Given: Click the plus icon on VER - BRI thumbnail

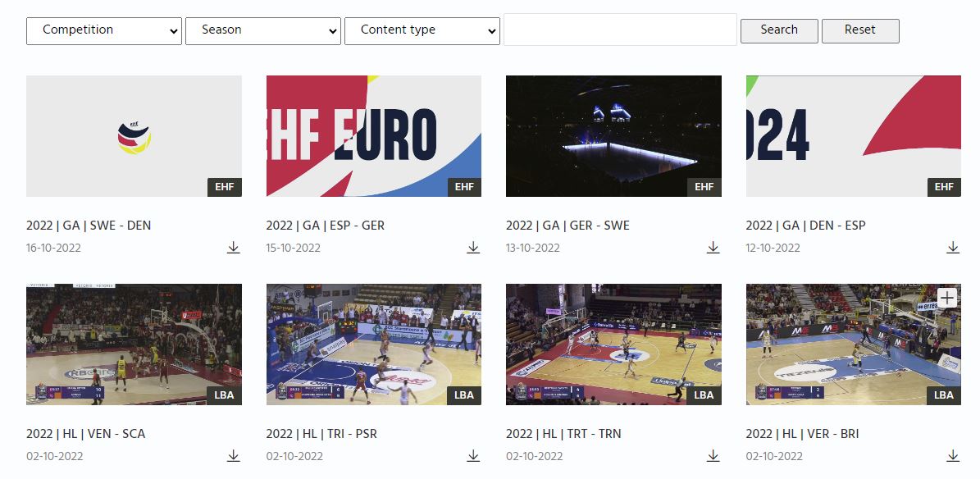Looking at the screenshot, I should pos(946,298).
